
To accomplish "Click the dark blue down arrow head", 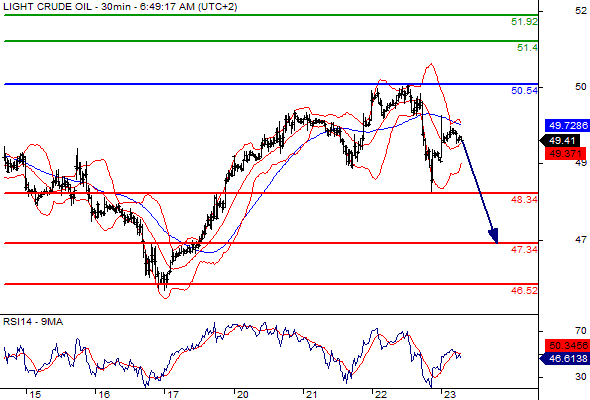I will coord(494,236).
